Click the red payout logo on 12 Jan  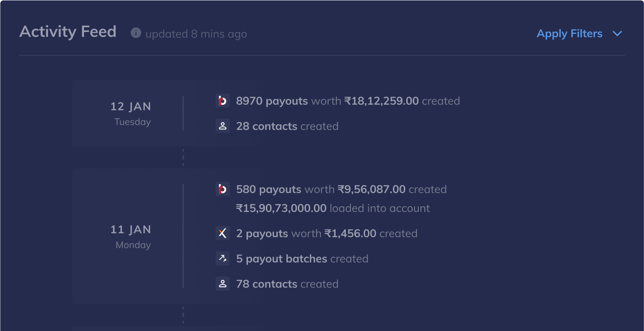point(223,101)
